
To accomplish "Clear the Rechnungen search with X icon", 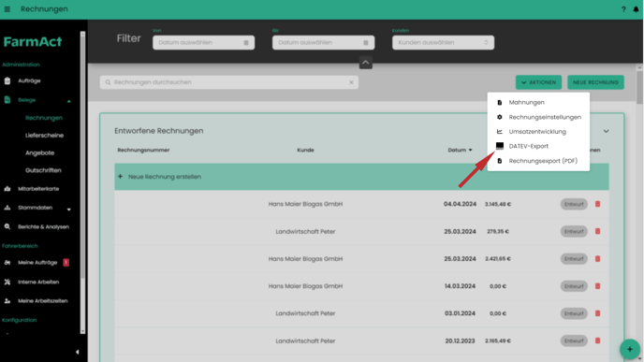I will pyautogui.click(x=351, y=82).
